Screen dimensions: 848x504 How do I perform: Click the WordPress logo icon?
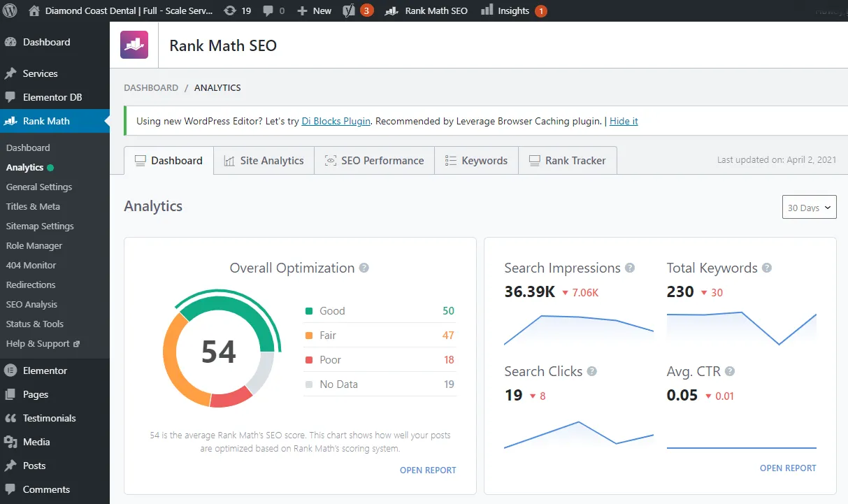pyautogui.click(x=10, y=10)
